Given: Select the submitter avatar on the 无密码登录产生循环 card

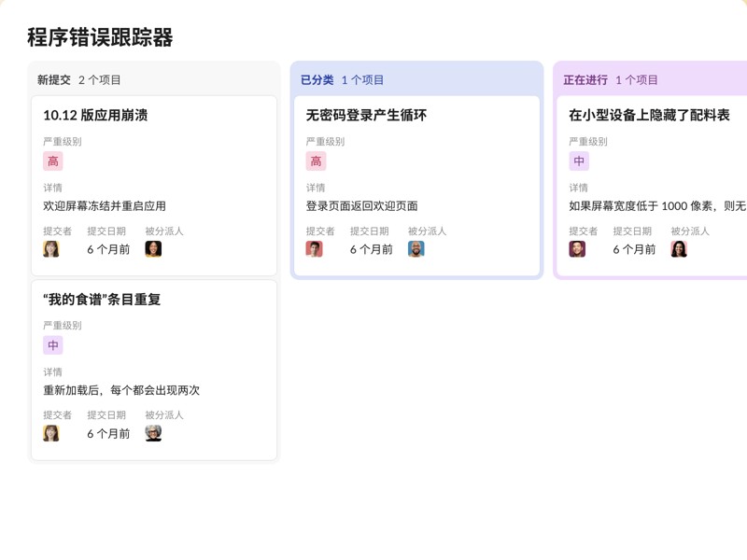Looking at the screenshot, I should (x=313, y=249).
